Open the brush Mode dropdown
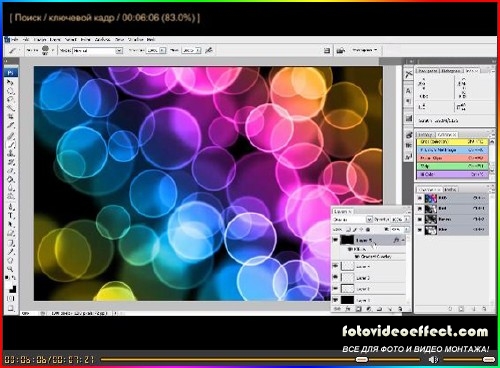This screenshot has width=500, height=368. coord(98,51)
